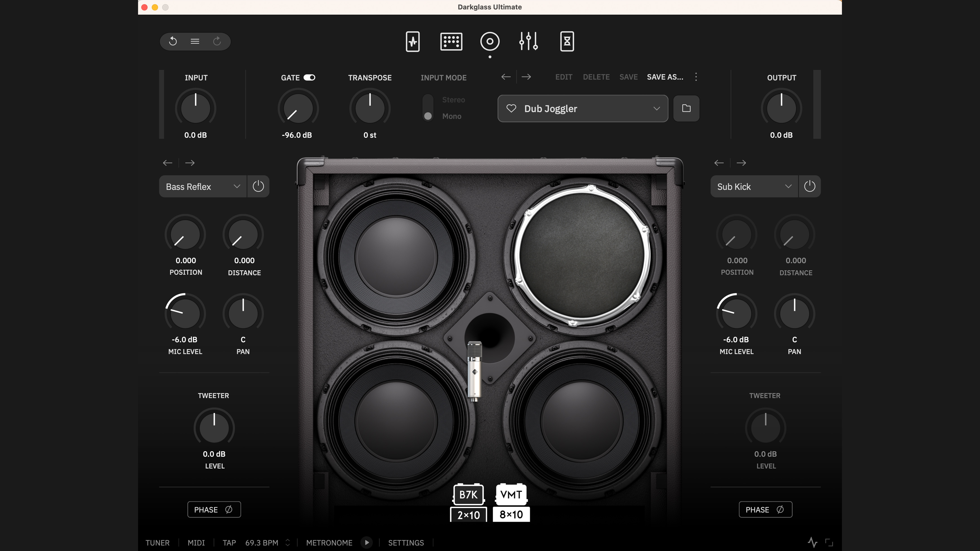Open the pedal section icon
This screenshot has width=980, height=551.
pyautogui.click(x=412, y=41)
